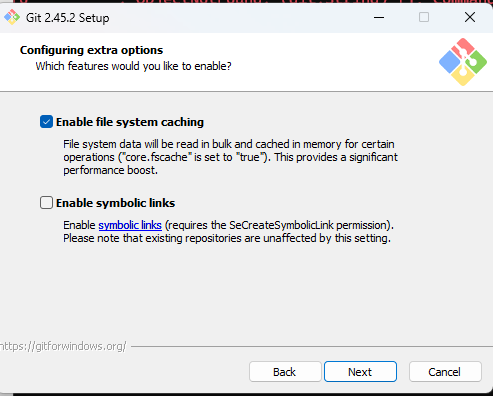Click the greyed-out maximize button
Screen dimensions: 493x396
[424, 17]
